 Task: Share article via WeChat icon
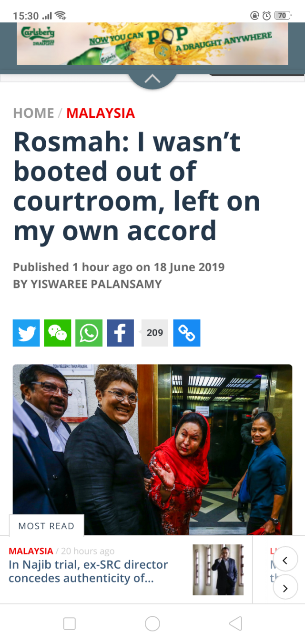pyautogui.click(x=58, y=333)
